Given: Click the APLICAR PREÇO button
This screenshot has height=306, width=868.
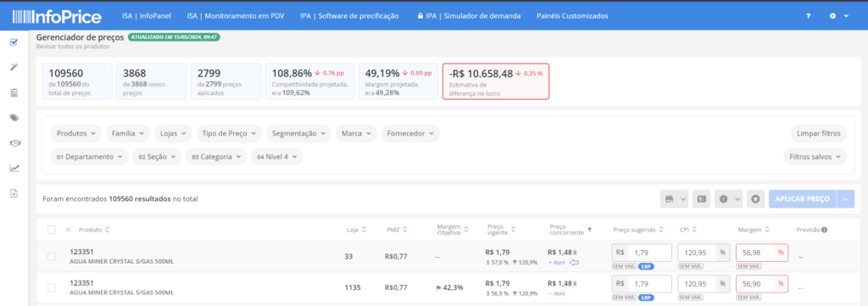Looking at the screenshot, I should [803, 199].
